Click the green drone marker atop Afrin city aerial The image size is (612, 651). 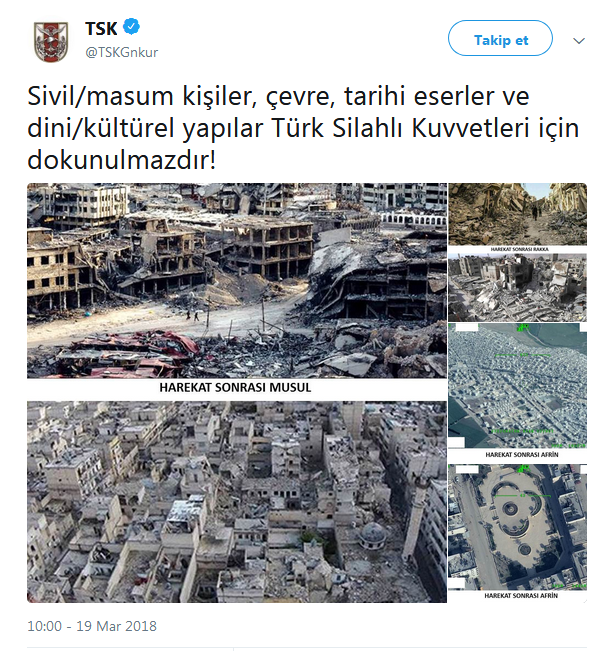click(523, 328)
